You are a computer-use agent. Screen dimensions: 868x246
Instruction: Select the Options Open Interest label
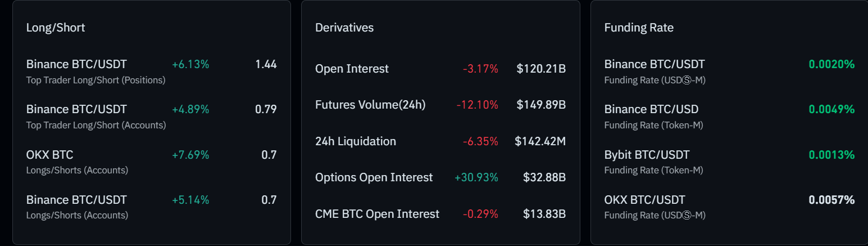[x=374, y=177]
